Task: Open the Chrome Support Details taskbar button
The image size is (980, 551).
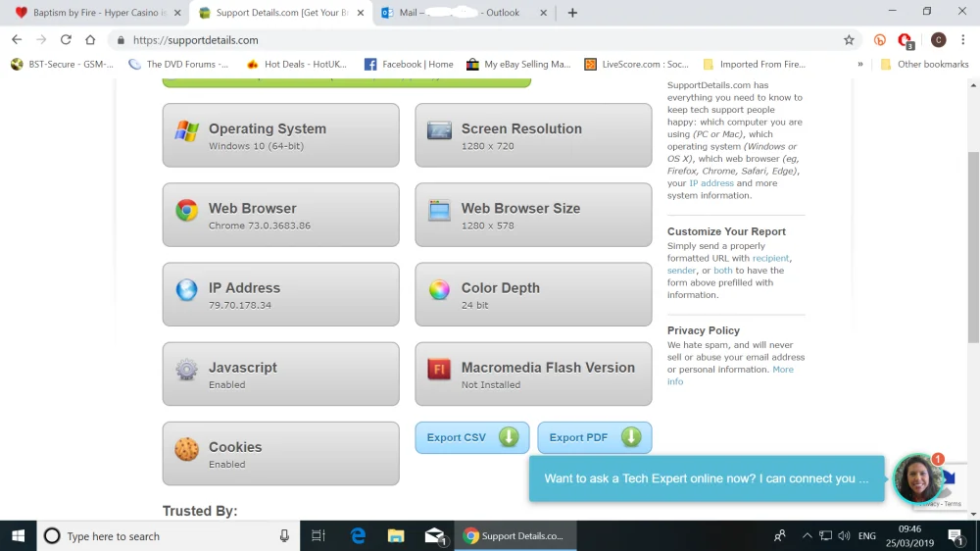Action: 514,536
